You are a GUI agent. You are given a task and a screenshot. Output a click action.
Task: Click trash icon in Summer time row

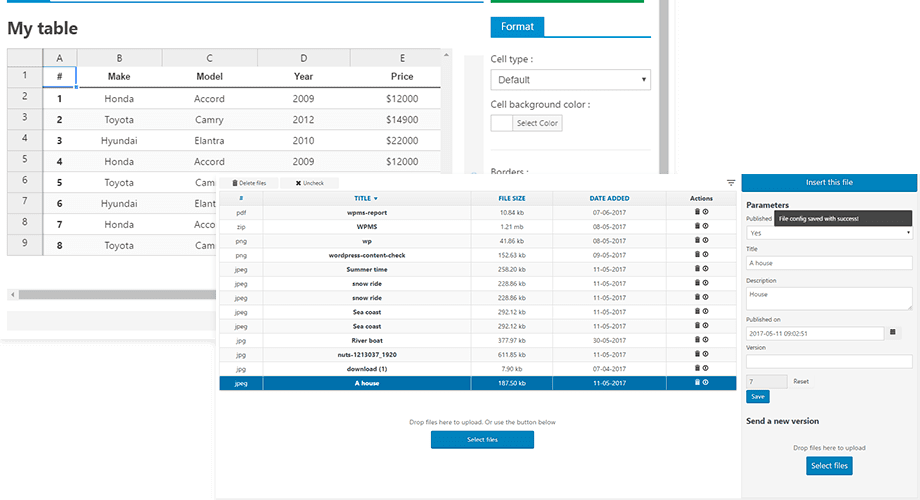[x=697, y=268]
